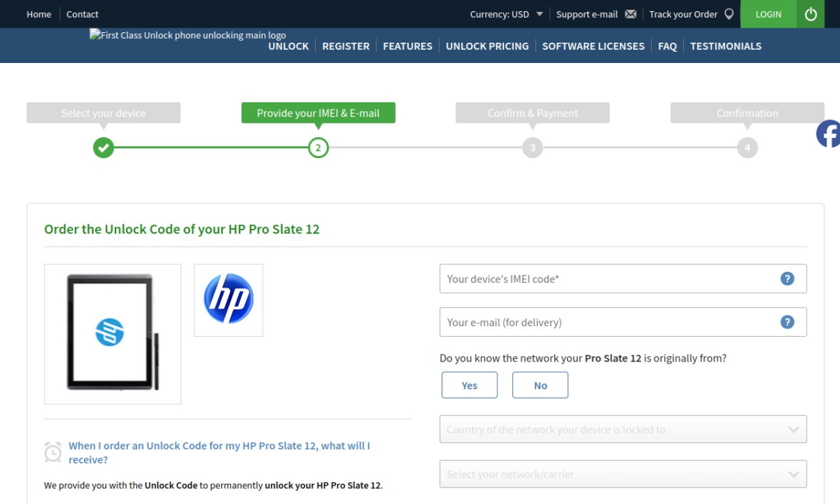Select No for knowing the original network
The image size is (840, 504).
540,385
